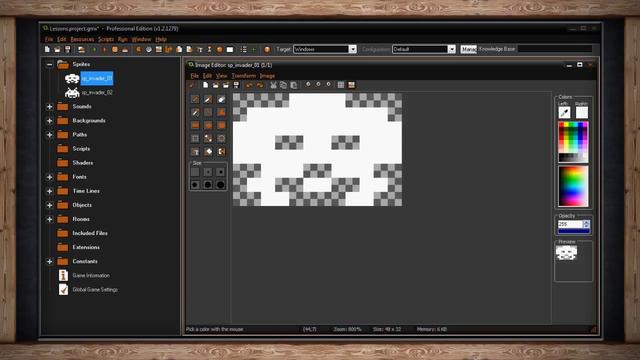Image resolution: width=640 pixels, height=360 pixels.
Task: Select the Change Color tool
Action: 221,151
